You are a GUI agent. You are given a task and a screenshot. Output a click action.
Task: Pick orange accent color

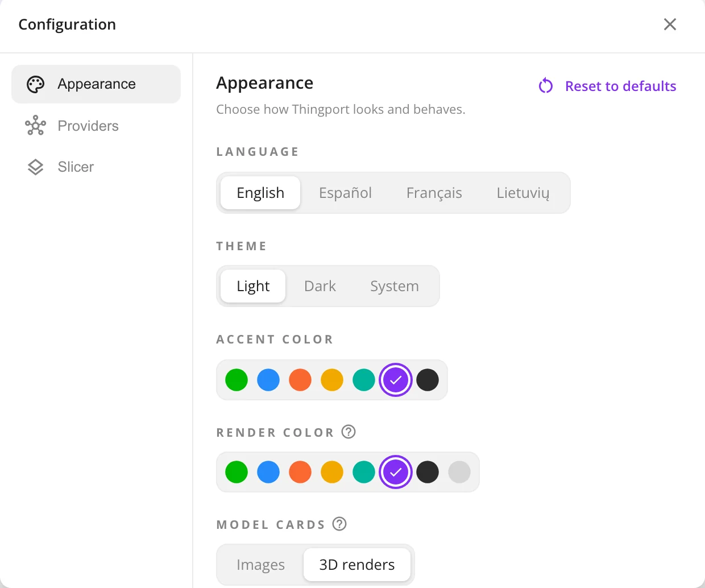coord(300,380)
